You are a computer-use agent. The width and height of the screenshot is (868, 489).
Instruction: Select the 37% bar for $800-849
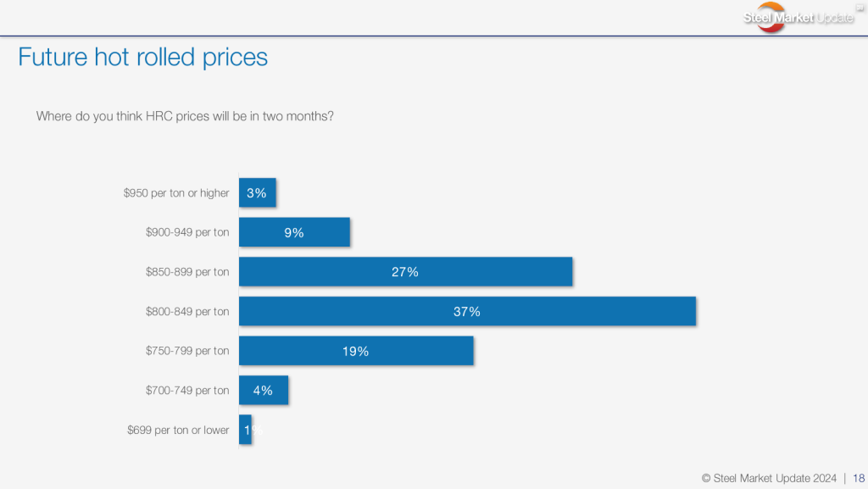[x=467, y=311]
